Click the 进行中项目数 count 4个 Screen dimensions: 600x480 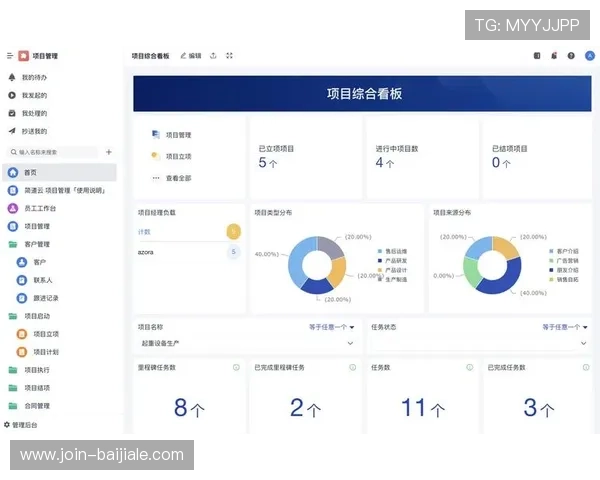[x=385, y=163]
